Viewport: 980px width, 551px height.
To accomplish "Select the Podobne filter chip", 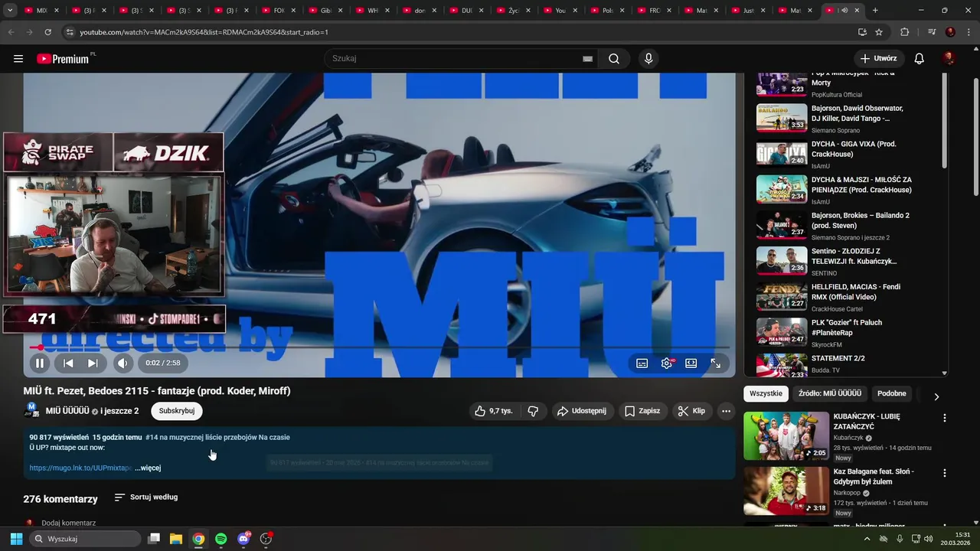I will coord(892,393).
